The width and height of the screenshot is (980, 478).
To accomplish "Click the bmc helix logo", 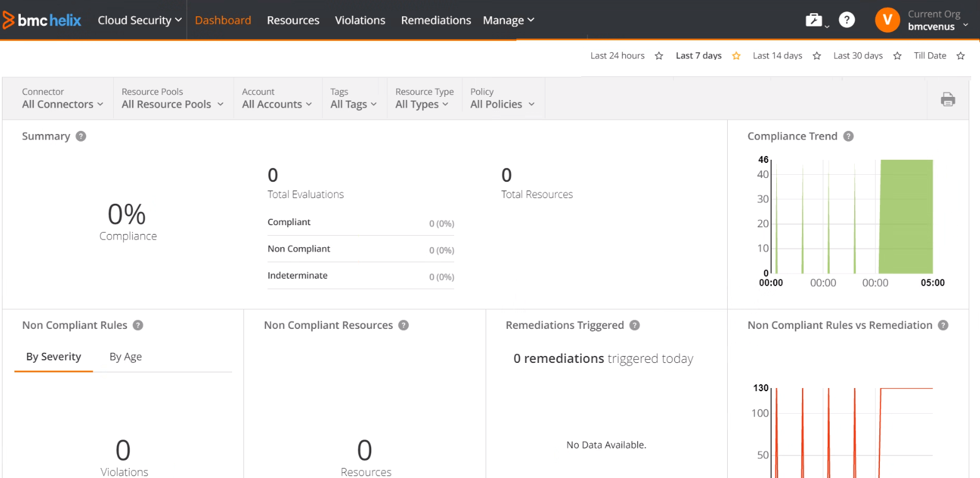I will click(42, 19).
